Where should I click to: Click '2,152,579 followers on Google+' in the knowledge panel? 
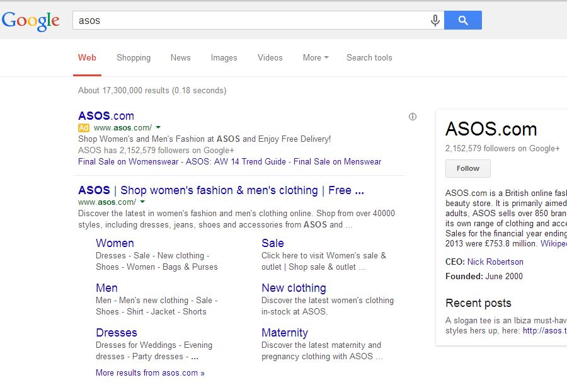point(503,149)
